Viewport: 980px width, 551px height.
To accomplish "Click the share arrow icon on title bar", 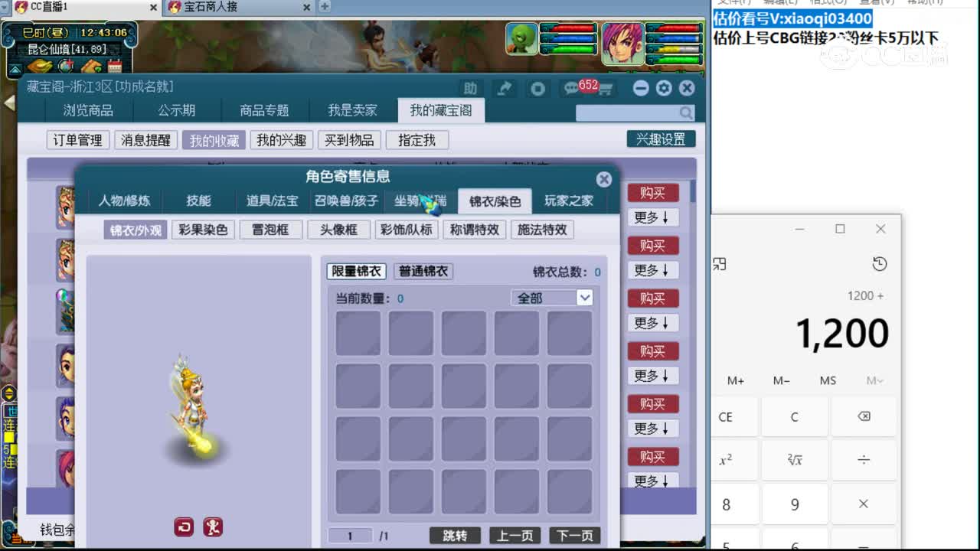I will [504, 89].
